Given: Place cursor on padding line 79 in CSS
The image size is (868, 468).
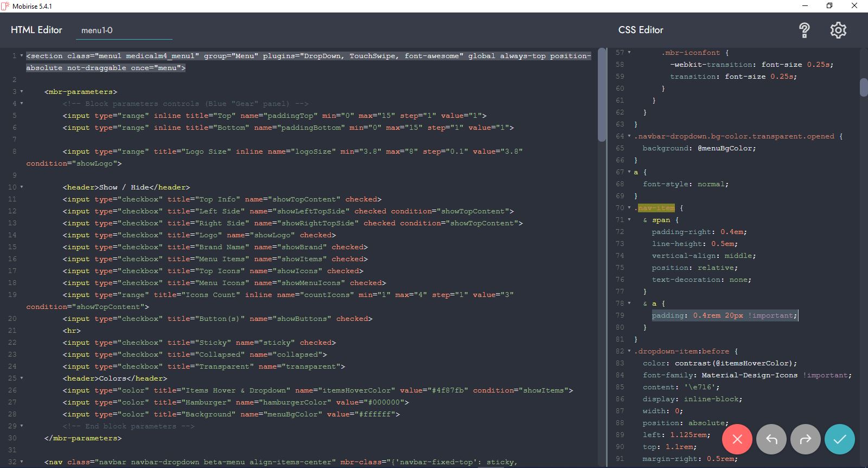Looking at the screenshot, I should point(724,315).
